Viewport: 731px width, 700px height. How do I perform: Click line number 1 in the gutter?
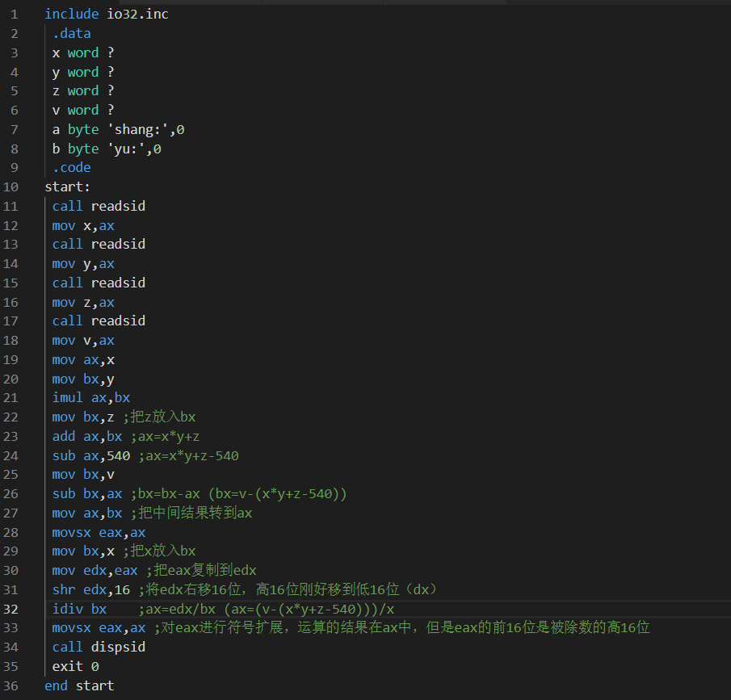[14, 15]
